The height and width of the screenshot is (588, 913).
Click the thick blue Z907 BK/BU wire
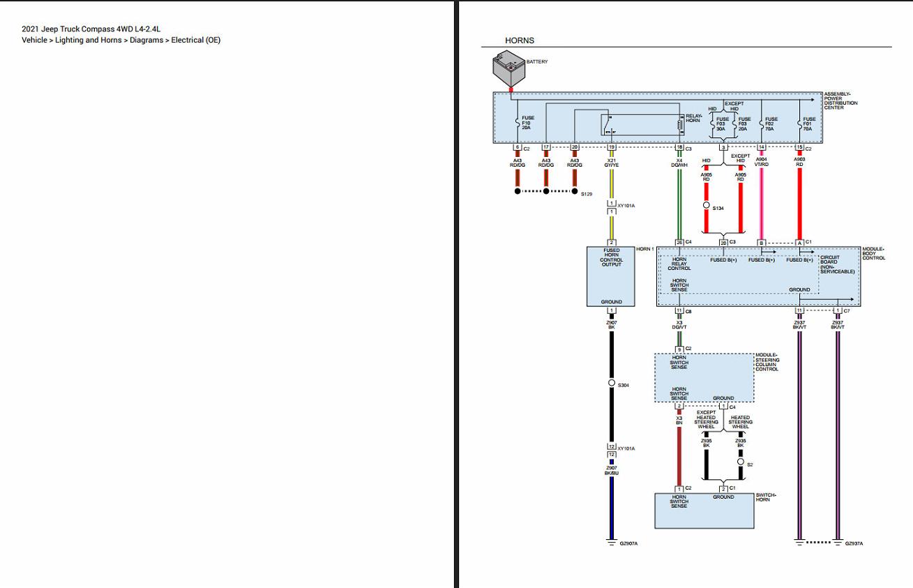point(612,507)
